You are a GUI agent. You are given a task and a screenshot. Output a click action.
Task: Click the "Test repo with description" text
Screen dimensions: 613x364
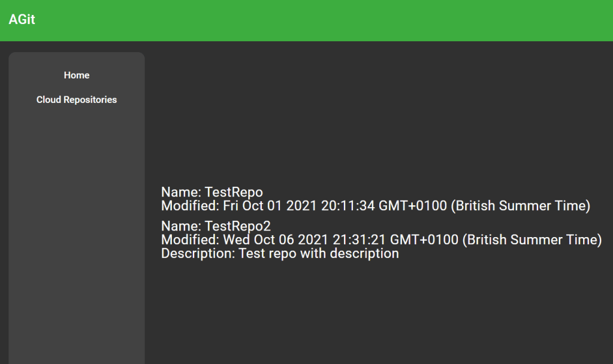point(319,253)
